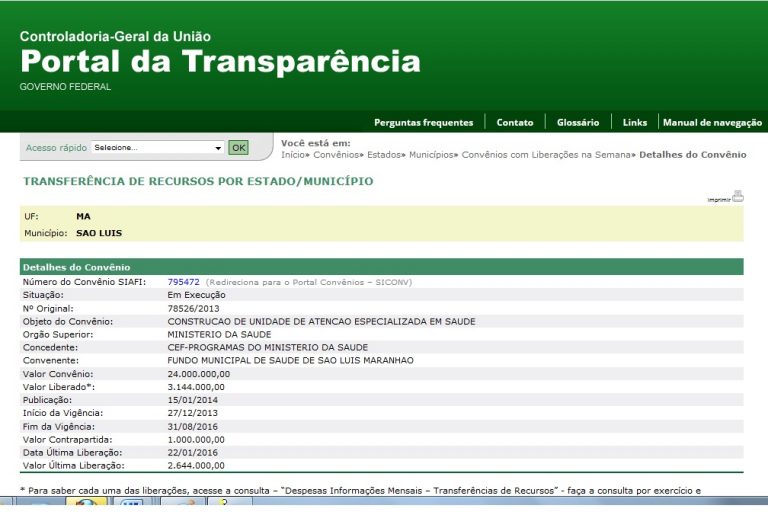The width and height of the screenshot is (768, 515).
Task: Go to the Convênios breadcrumb right after Início
Action: tap(336, 155)
